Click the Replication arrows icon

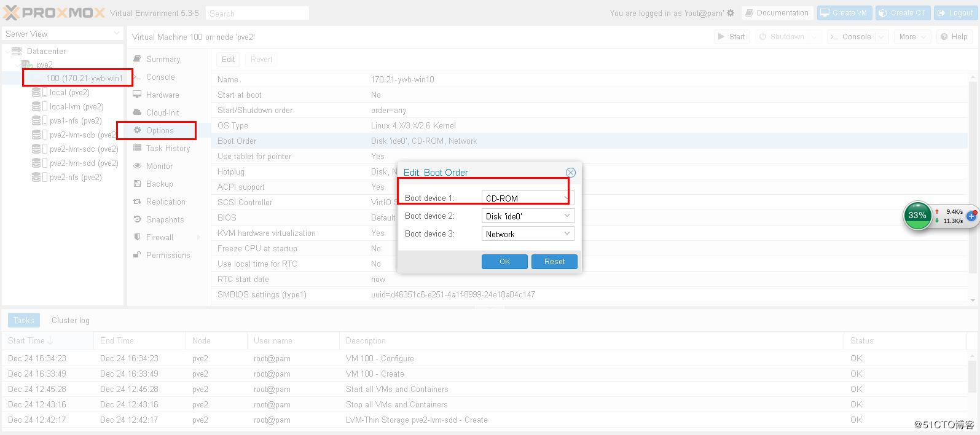(137, 202)
